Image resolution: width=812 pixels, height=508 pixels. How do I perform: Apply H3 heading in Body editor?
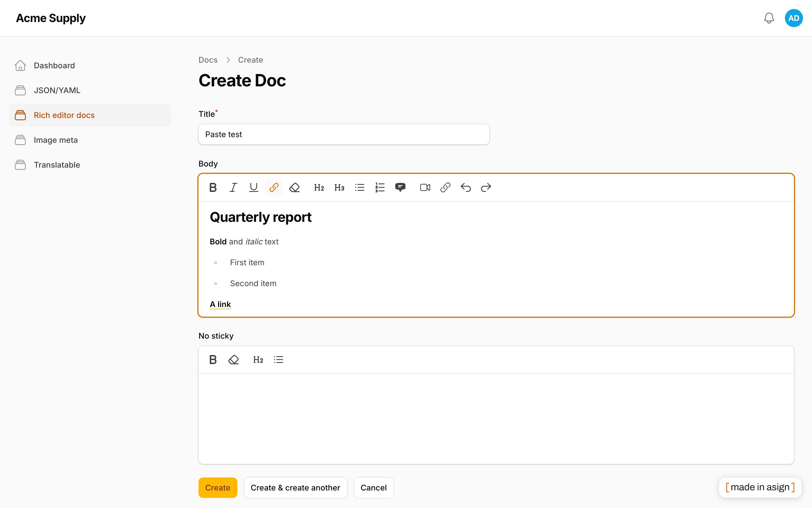tap(339, 187)
